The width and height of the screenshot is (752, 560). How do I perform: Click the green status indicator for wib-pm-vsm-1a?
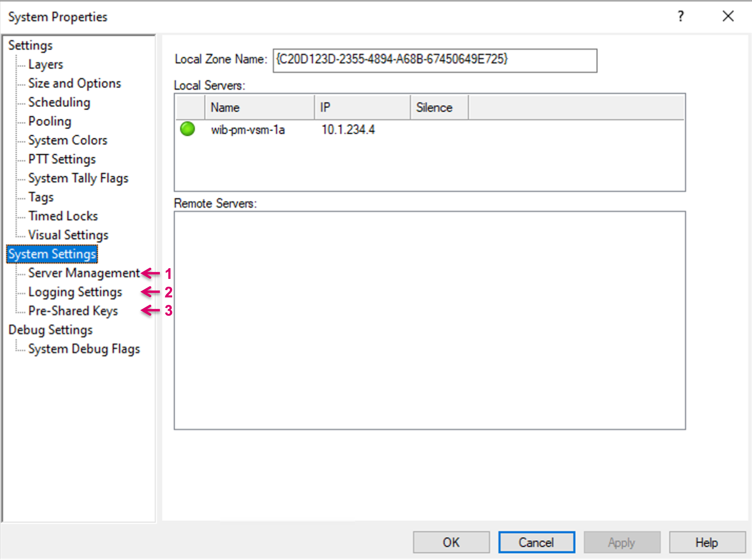[x=187, y=129]
